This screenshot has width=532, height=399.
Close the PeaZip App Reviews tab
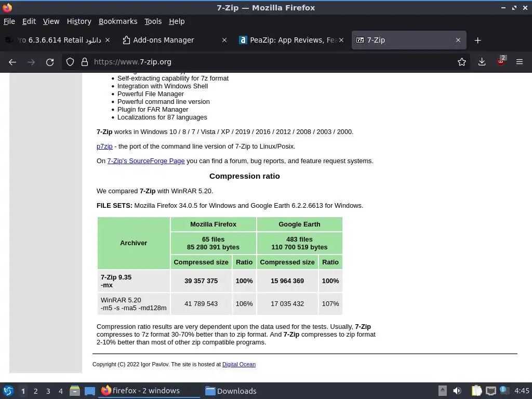click(x=341, y=40)
